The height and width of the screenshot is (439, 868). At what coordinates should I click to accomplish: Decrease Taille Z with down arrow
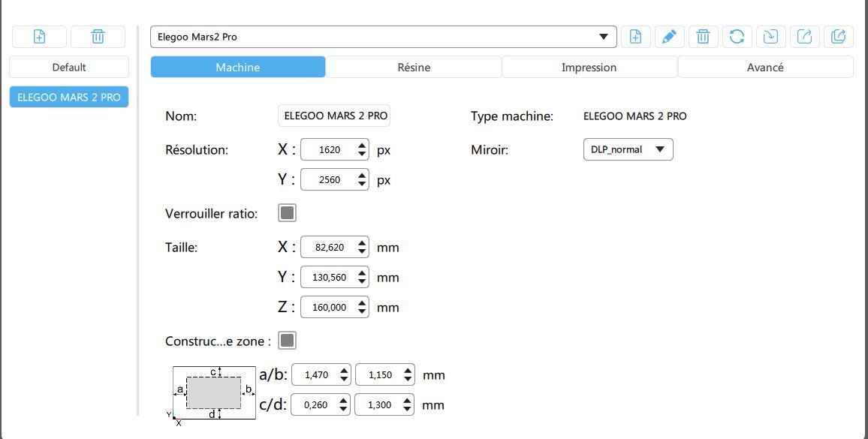point(362,311)
